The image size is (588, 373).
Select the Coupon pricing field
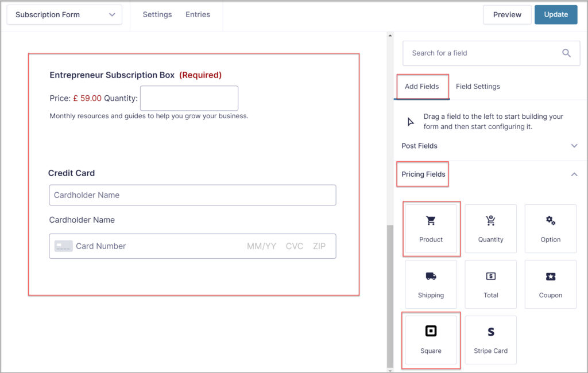550,283
